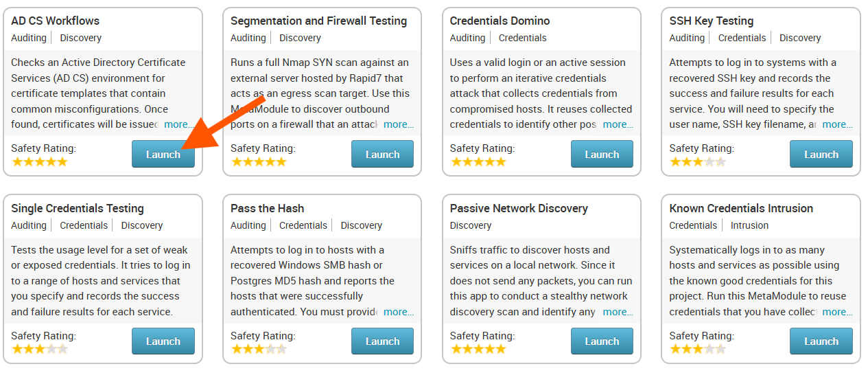The image size is (868, 373).
Task: Click the Intrusion tag on Known Credentials Intrusion
Action: coord(749,225)
